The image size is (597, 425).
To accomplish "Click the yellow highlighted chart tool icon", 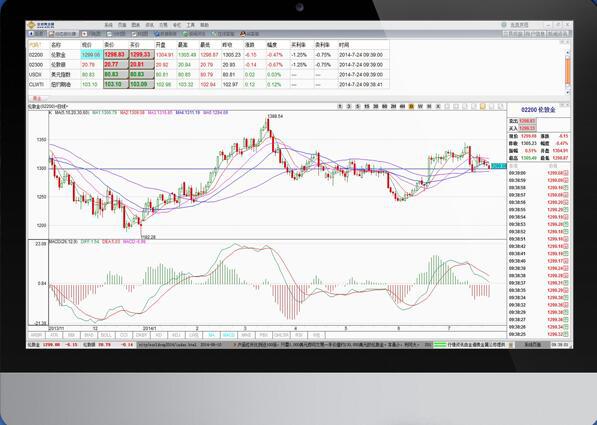I will point(482,107).
